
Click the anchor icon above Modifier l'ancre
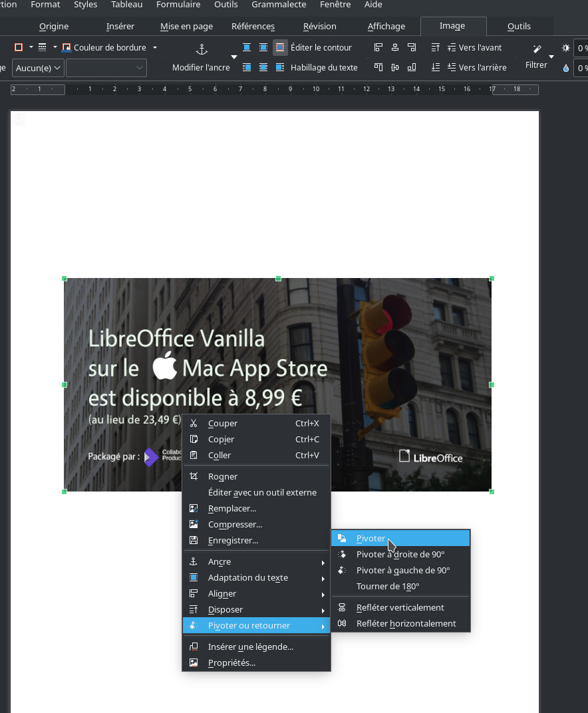[x=201, y=50]
